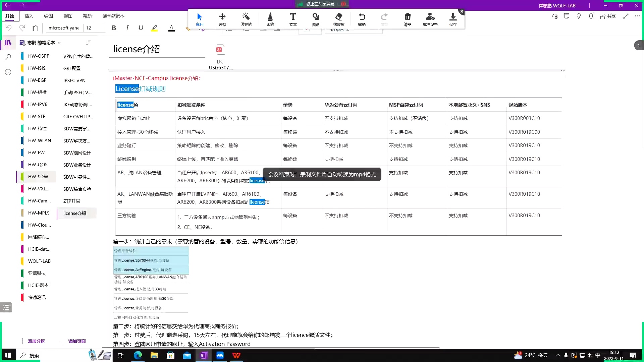This screenshot has height=362, width=644.
Task: Select the HW-WLAN section in sidebar
Action: pyautogui.click(x=39, y=140)
